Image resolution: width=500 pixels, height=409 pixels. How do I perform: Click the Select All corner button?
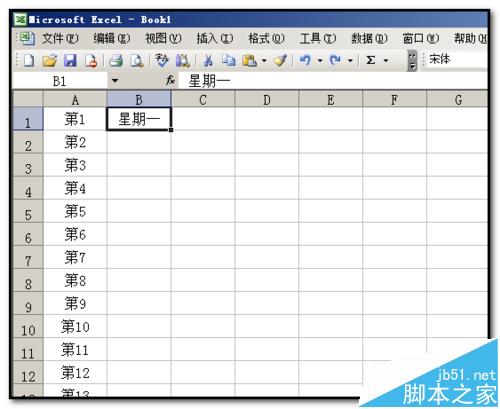[28, 99]
